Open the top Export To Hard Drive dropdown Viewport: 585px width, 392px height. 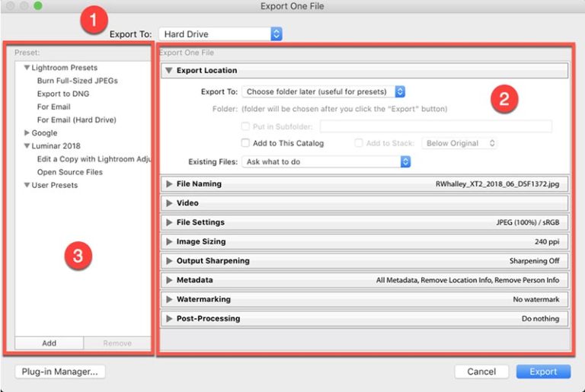(220, 34)
